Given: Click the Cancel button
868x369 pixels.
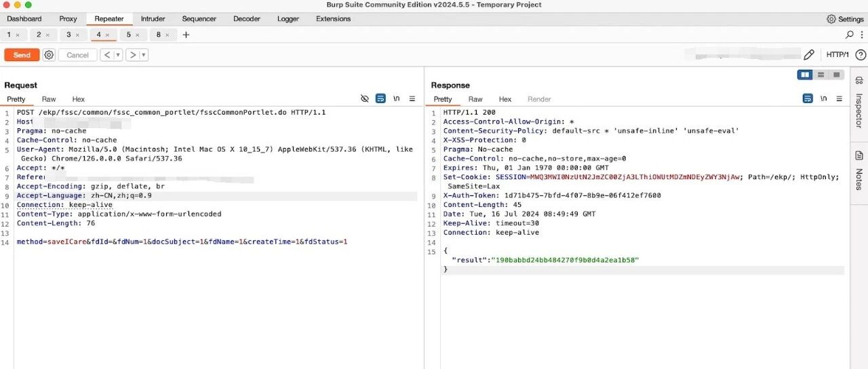Looking at the screenshot, I should point(77,55).
